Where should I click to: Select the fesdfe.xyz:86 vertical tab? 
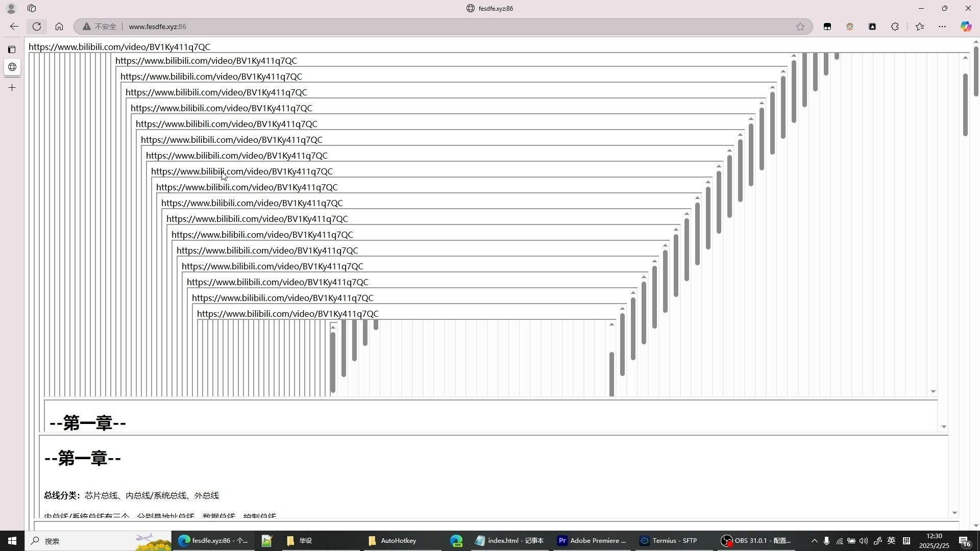(x=12, y=67)
